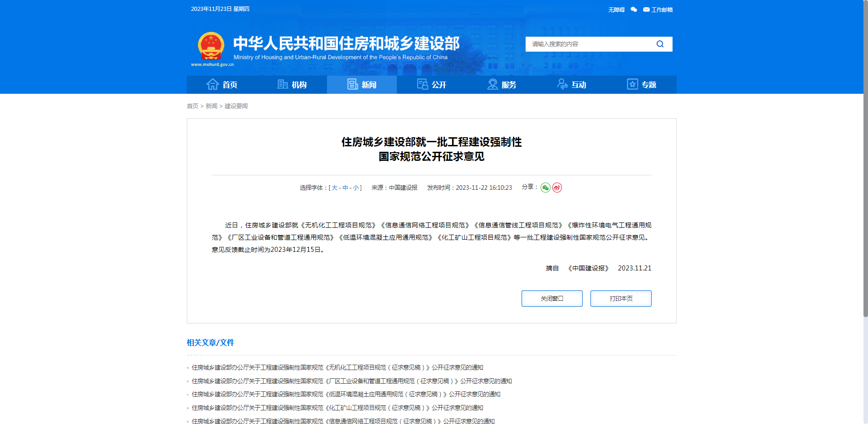Open related notice on 信息通信网络工程项目规范
The image size is (868, 424).
coord(343,421)
